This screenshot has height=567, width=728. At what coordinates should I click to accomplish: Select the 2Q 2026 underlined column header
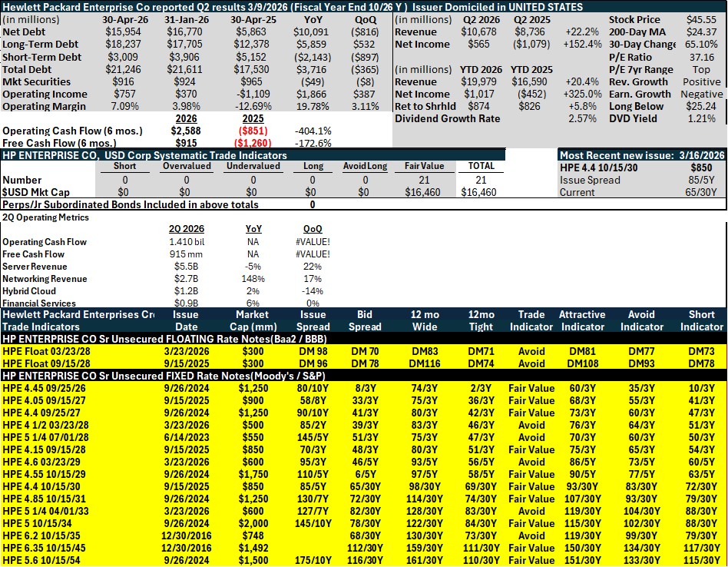point(186,229)
